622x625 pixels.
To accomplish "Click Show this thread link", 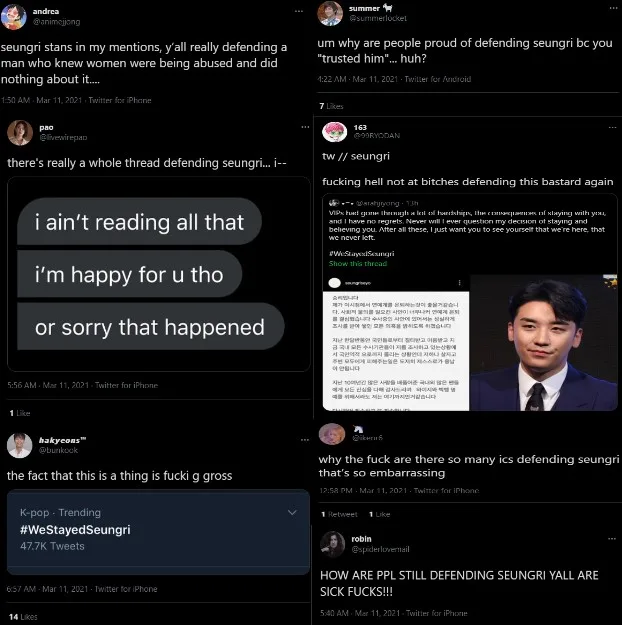I will click(x=358, y=263).
